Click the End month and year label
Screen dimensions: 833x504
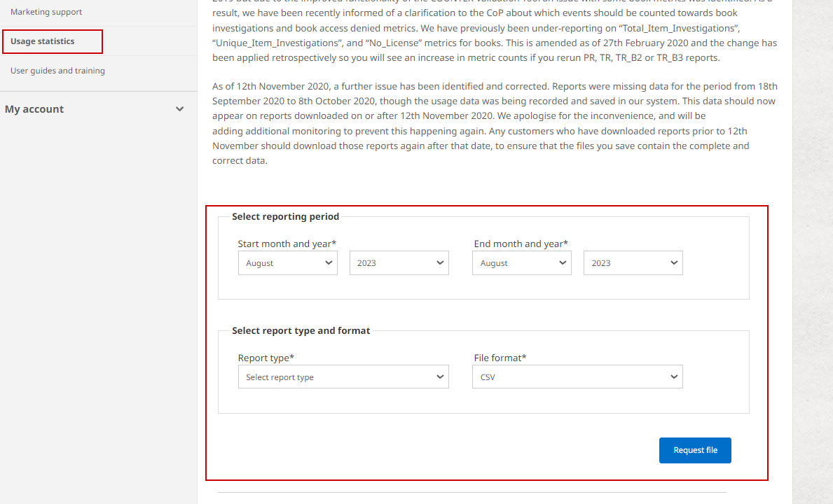click(x=521, y=244)
